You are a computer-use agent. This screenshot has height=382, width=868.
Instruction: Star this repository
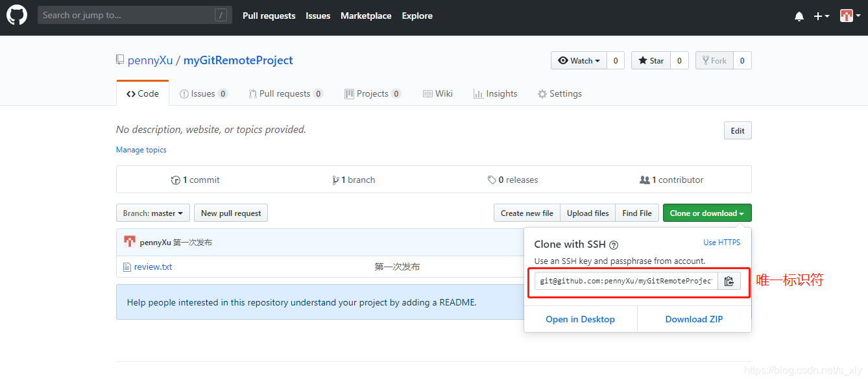point(651,60)
